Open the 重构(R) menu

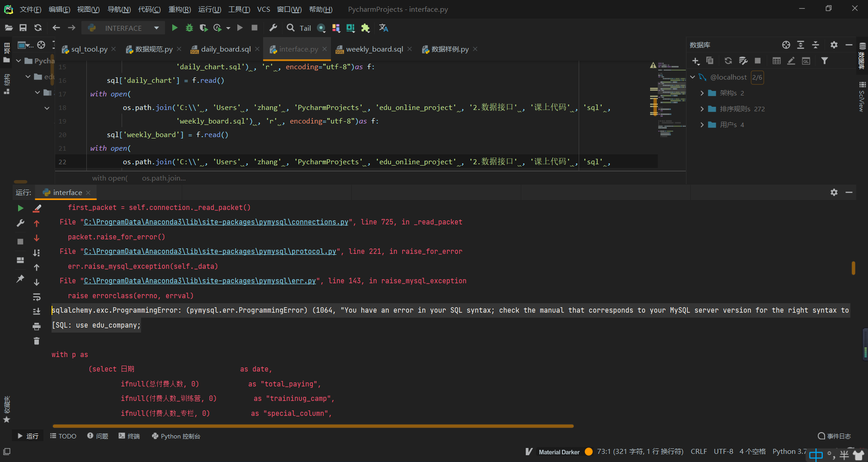179,10
